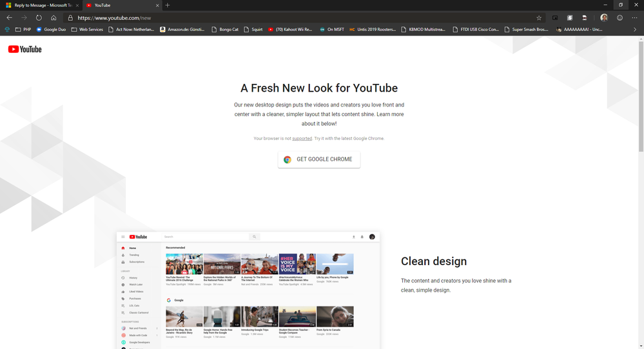The height and width of the screenshot is (349, 644).
Task: Click the National Parks video thumbnail in preview
Action: (x=222, y=264)
